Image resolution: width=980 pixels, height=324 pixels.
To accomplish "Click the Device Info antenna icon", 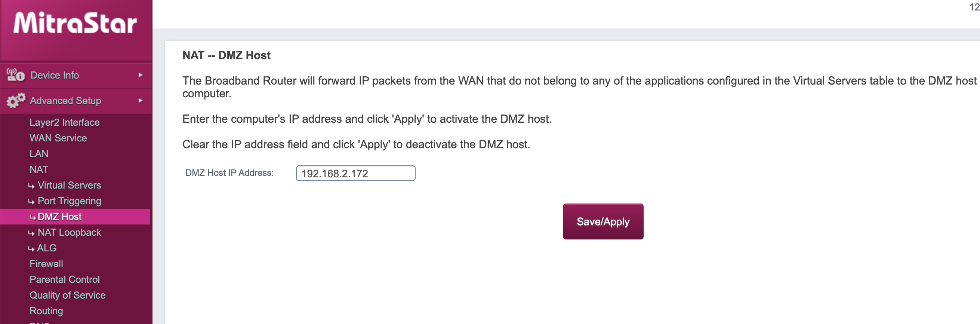I will (16, 75).
